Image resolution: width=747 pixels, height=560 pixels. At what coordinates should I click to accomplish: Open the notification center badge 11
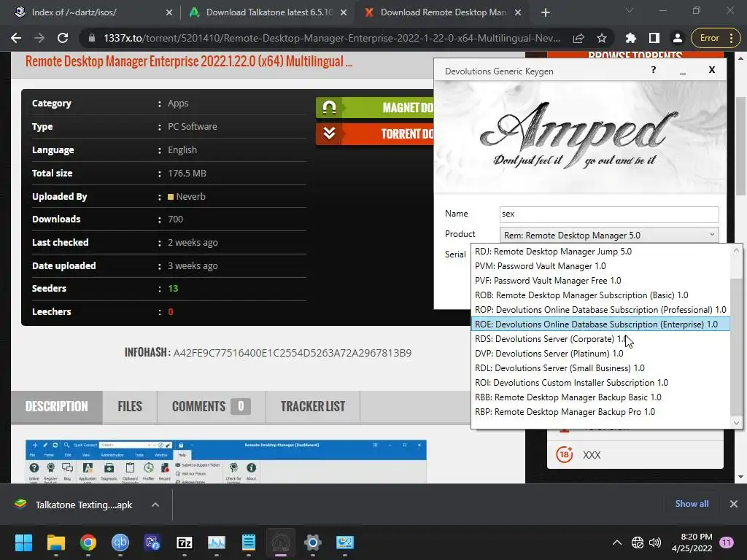[x=726, y=542]
